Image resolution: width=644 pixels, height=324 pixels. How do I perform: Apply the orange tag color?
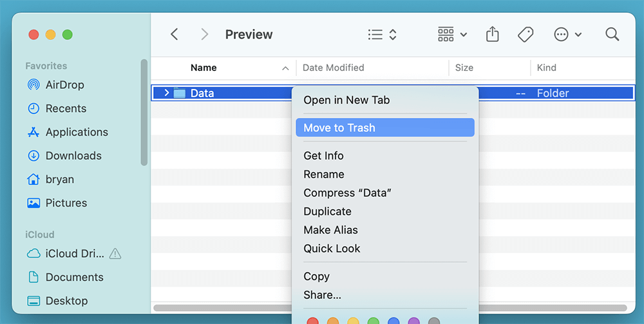[333, 321]
